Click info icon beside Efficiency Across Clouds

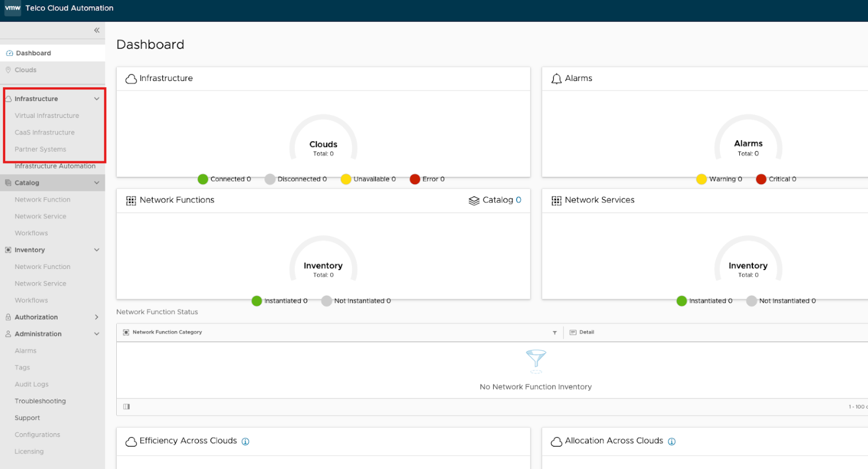pos(245,442)
